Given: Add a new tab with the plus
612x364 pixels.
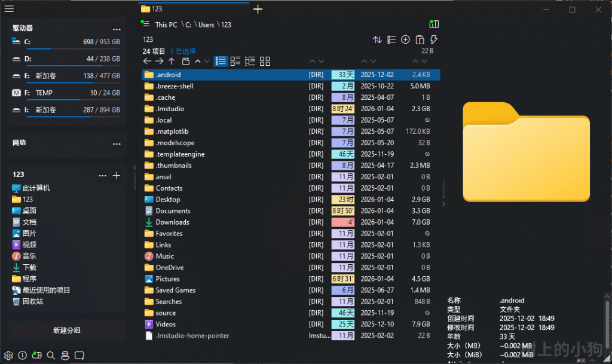Looking at the screenshot, I should click(258, 9).
